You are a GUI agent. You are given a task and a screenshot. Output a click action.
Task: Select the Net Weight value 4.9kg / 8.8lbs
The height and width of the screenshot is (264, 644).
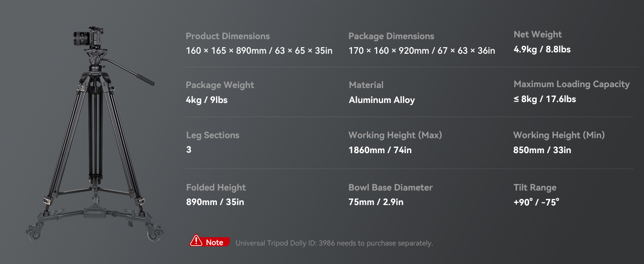pos(542,49)
